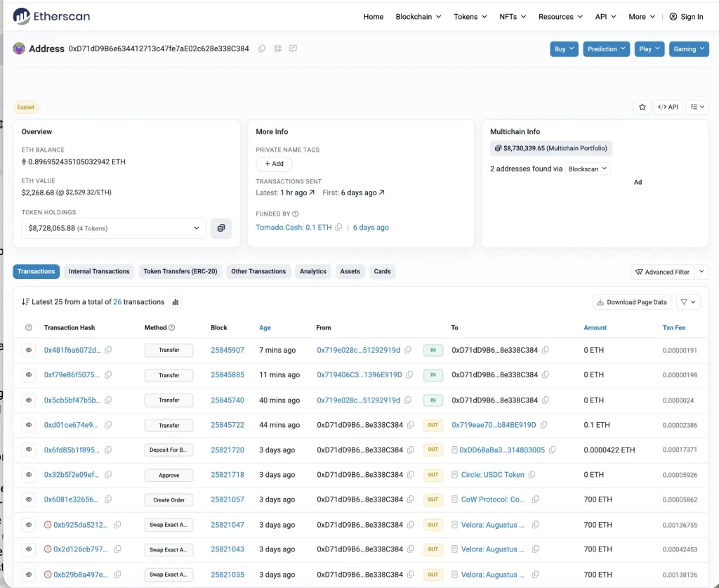Copy the Tornado.Cash funding transaction hash
Screen dimensions: 719x588
tap(338, 228)
